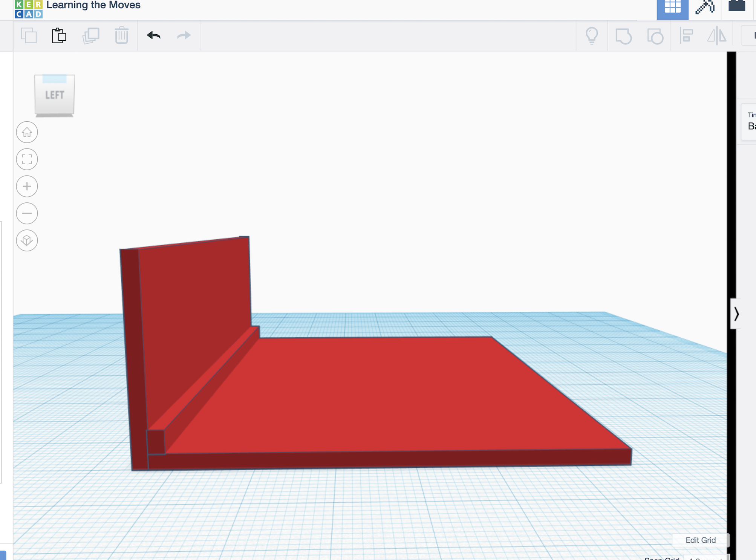Viewport: 756px width, 560px height.
Task: Click the Mirror flip icon
Action: pyautogui.click(x=717, y=36)
